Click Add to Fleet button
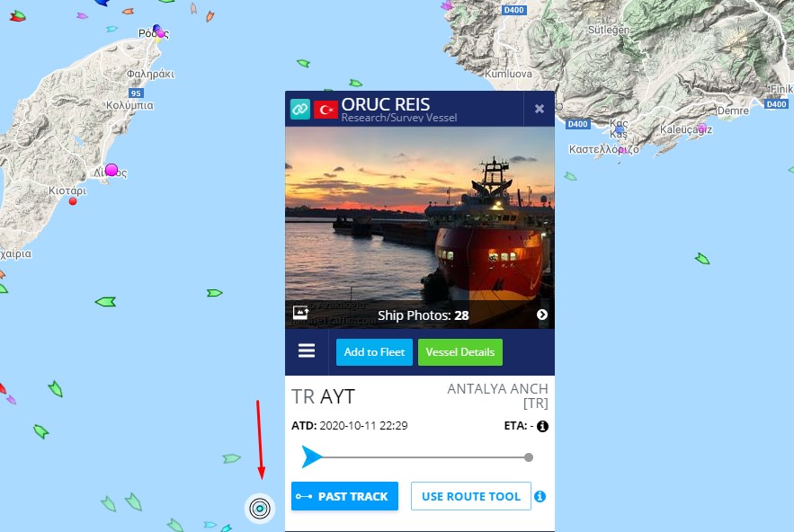Screen dimensions: 794x532 [374, 352]
